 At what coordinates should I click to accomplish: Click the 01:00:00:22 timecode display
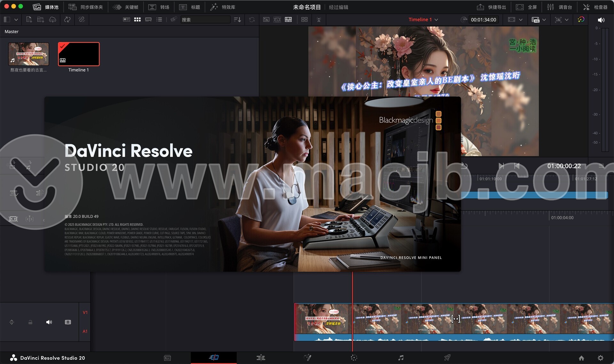(x=564, y=166)
